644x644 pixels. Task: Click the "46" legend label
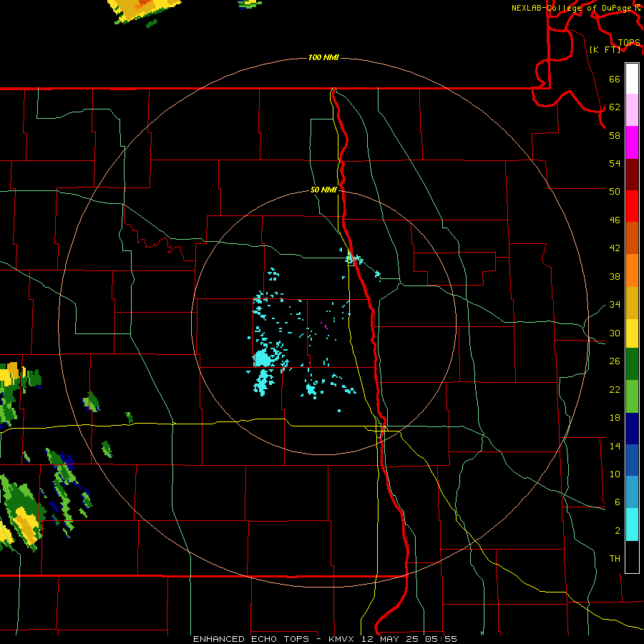[x=615, y=220]
